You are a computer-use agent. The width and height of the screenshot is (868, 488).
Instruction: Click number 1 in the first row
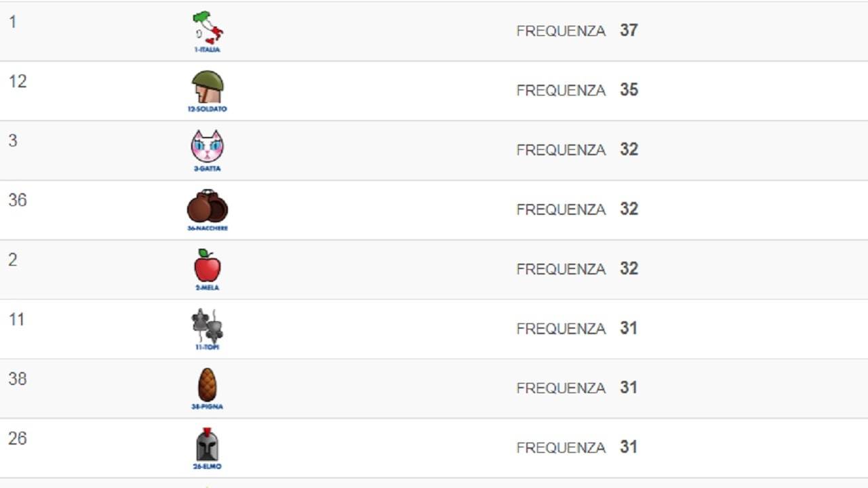tap(13, 22)
